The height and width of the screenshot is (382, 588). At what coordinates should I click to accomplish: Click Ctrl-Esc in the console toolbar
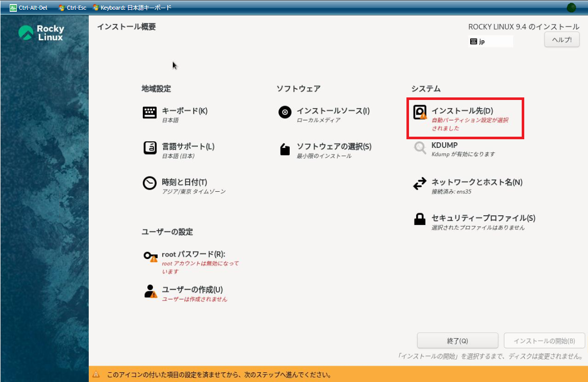(72, 8)
